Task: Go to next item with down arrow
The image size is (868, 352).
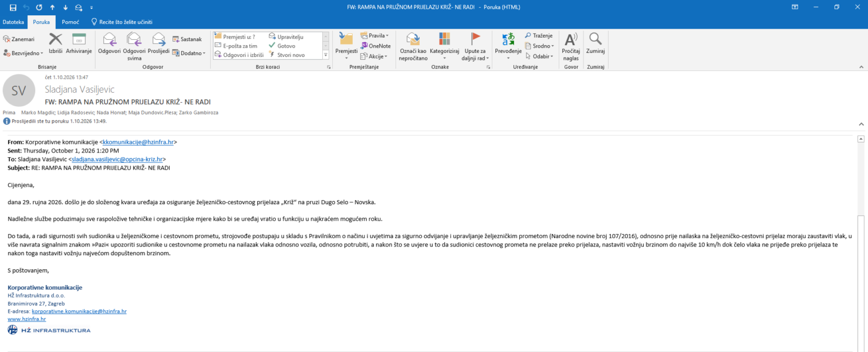Action: coord(65,7)
